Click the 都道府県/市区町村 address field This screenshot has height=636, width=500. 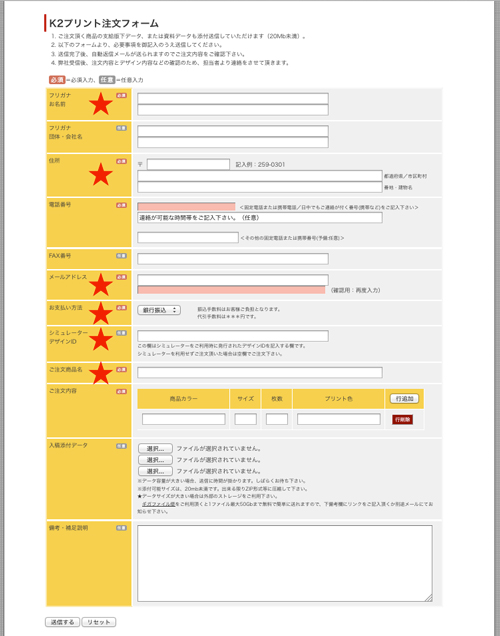pos(260,176)
